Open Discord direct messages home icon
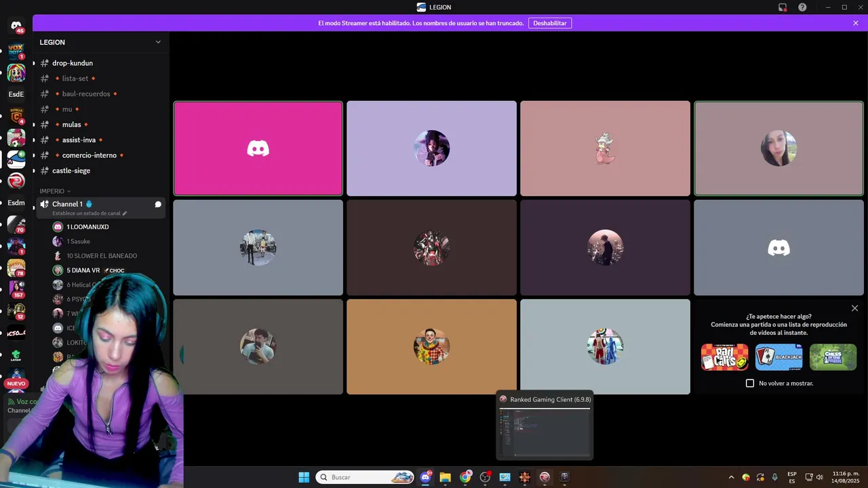This screenshot has height=488, width=868. (16, 26)
